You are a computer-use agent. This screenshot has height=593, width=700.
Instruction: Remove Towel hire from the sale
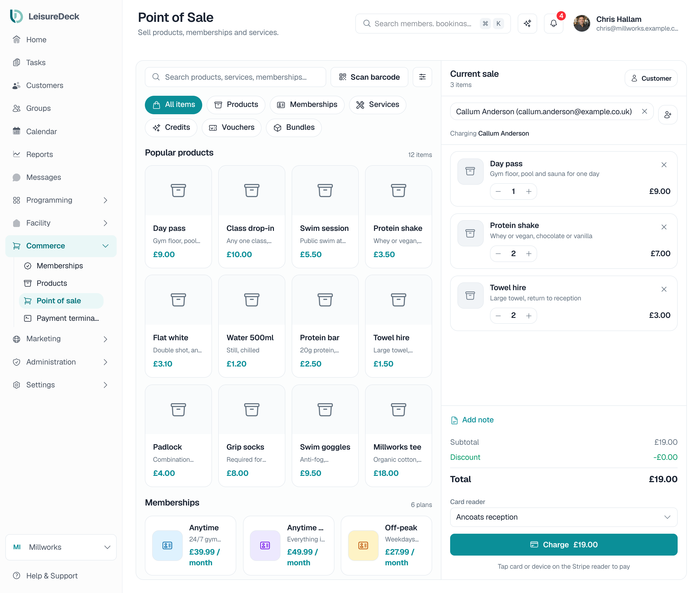[x=664, y=289]
